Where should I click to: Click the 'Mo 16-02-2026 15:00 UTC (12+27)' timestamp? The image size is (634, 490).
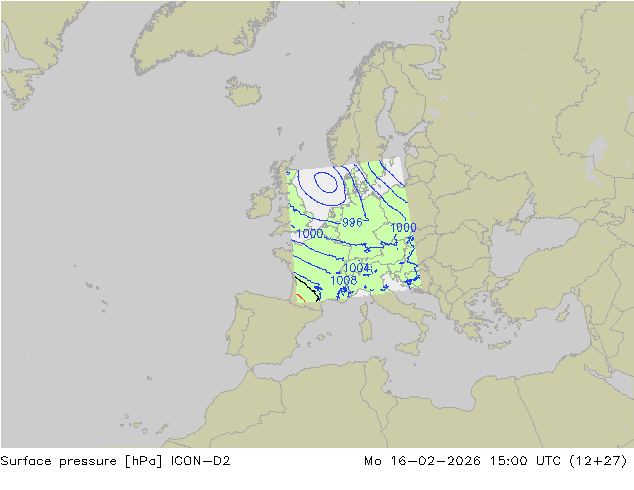click(x=496, y=461)
